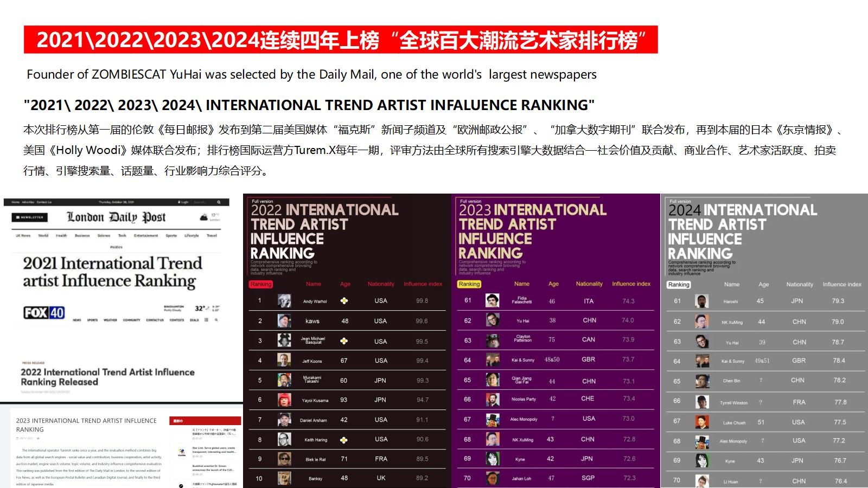Click the cloud weather icon on London Daily Post
This screenshot has width=868, height=488.
pyautogui.click(x=204, y=217)
